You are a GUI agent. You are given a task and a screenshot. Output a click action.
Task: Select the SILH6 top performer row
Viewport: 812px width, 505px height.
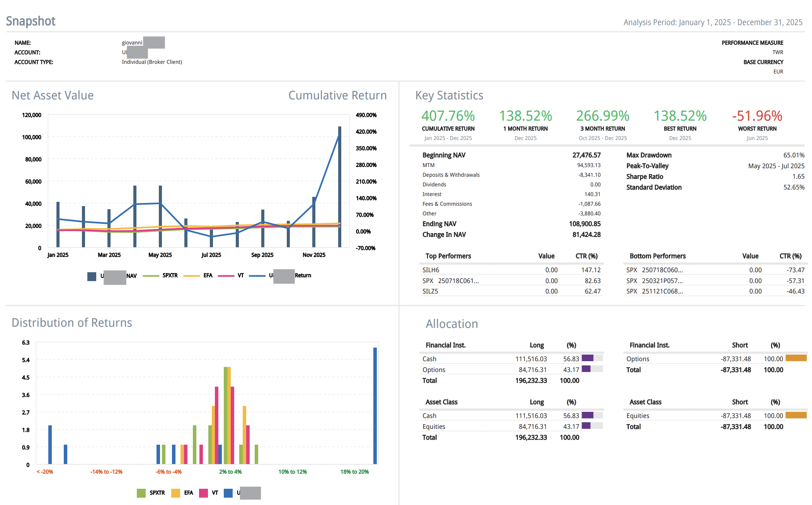click(x=431, y=270)
